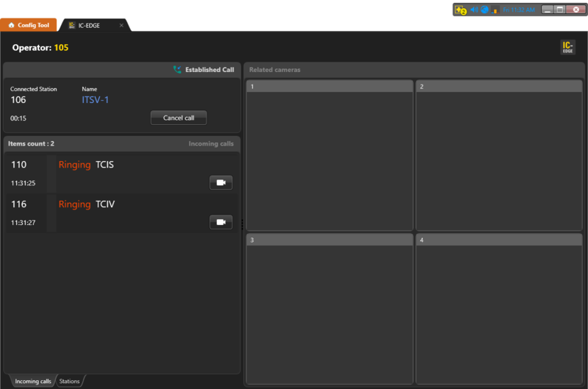Click the speaker volume icon in tray
Image resolution: width=588 pixels, height=389 pixels.
[474, 10]
